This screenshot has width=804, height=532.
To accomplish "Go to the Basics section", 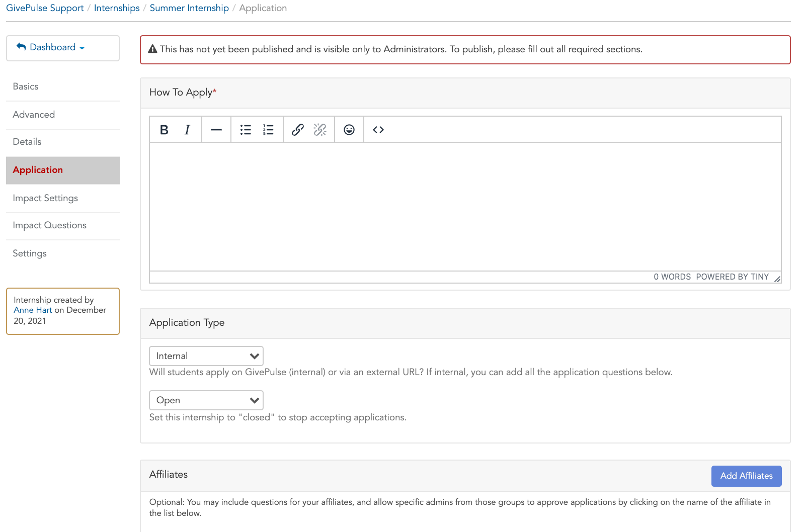I will tap(63, 86).
